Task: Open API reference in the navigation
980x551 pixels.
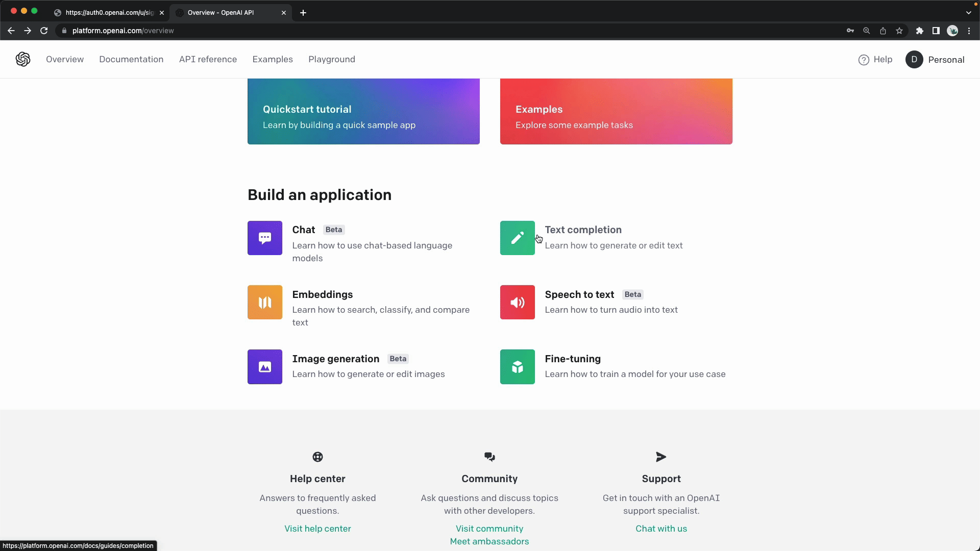Action: [x=208, y=59]
